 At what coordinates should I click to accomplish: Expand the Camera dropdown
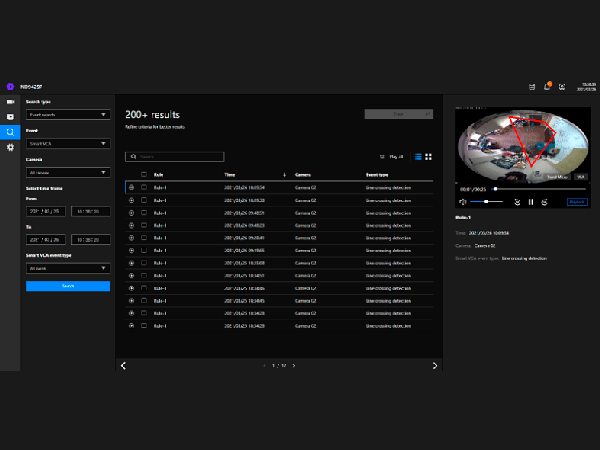coord(67,172)
